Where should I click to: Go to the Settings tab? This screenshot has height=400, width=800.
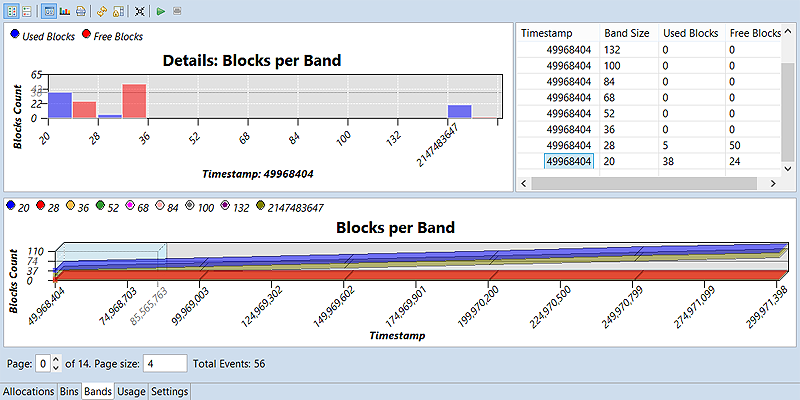(x=168, y=391)
